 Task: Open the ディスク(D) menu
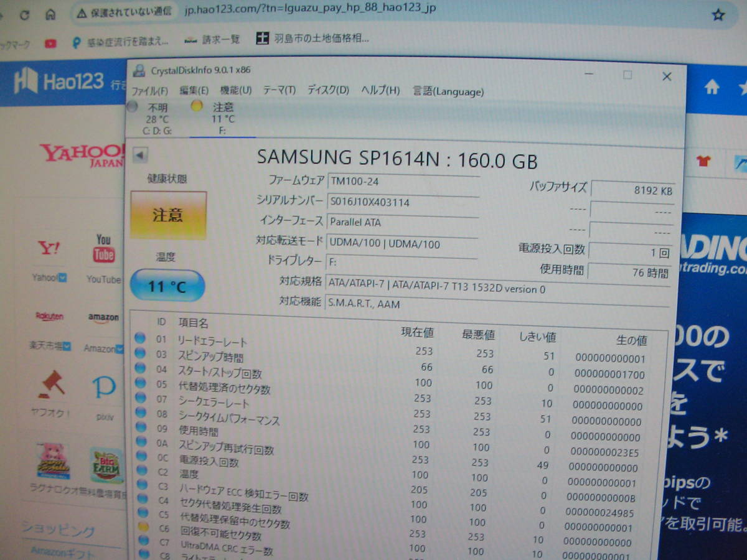(328, 90)
